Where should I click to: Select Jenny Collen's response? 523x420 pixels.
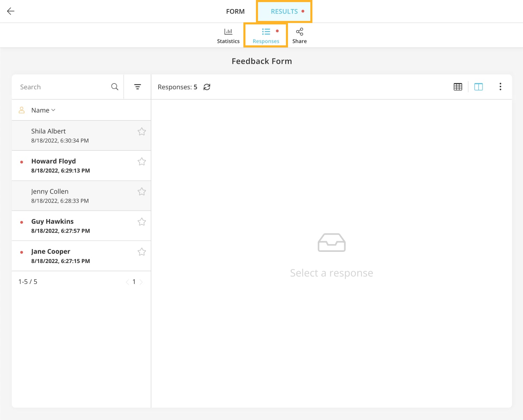coord(70,196)
